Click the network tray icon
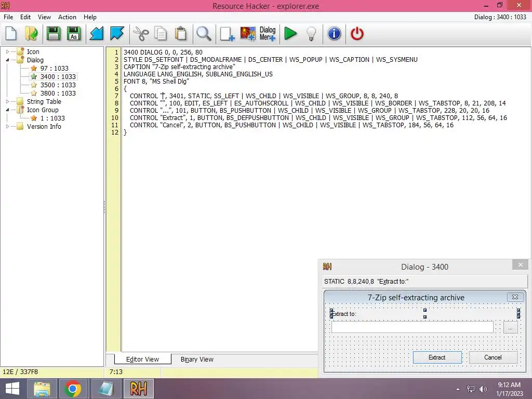This screenshot has height=399, width=532. [471, 389]
